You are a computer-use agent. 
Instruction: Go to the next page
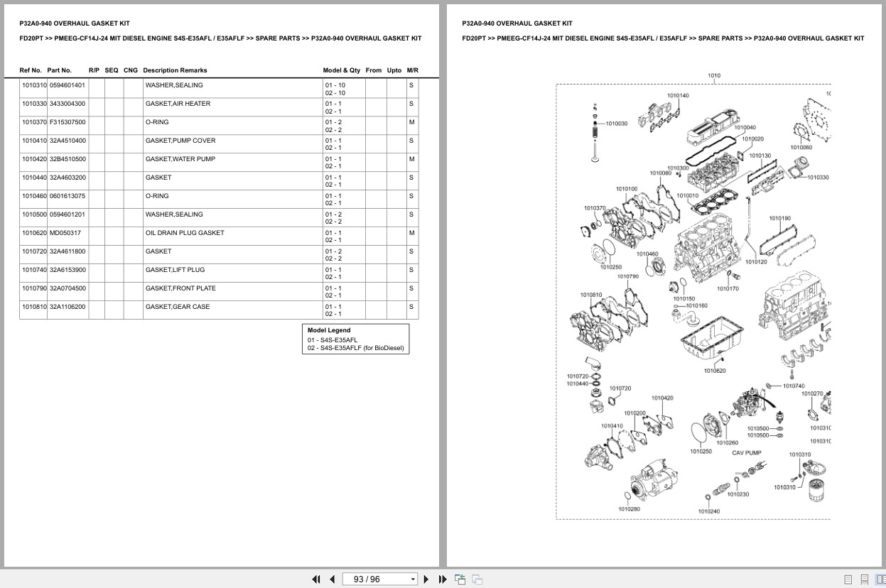[x=426, y=579]
